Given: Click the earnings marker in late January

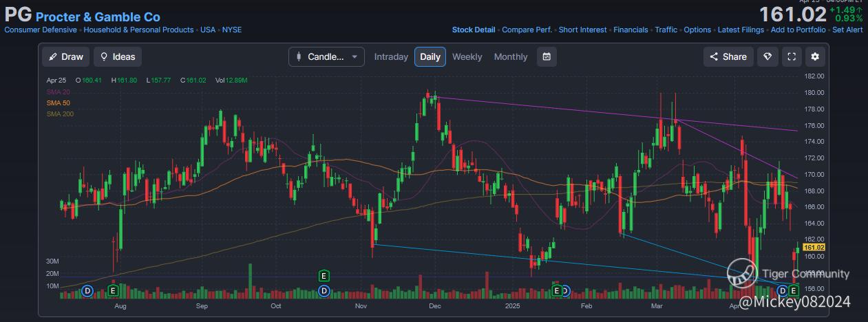Looking at the screenshot, I should click(556, 291).
